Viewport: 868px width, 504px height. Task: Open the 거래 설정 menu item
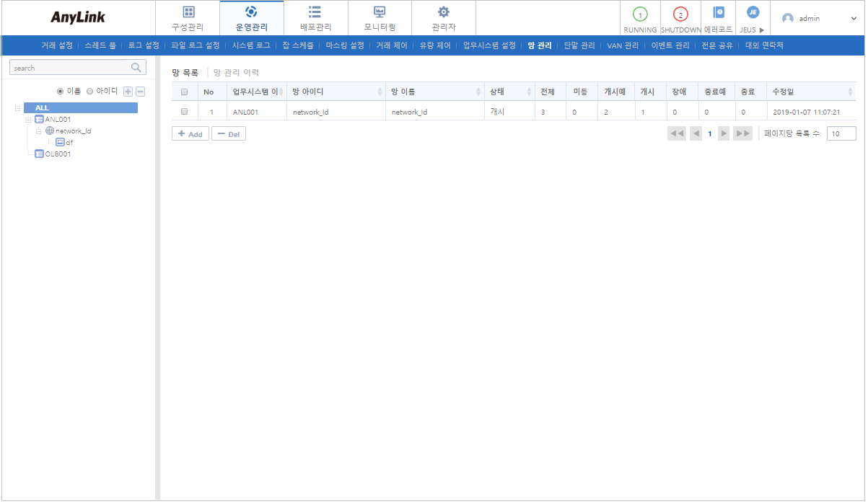[x=55, y=45]
